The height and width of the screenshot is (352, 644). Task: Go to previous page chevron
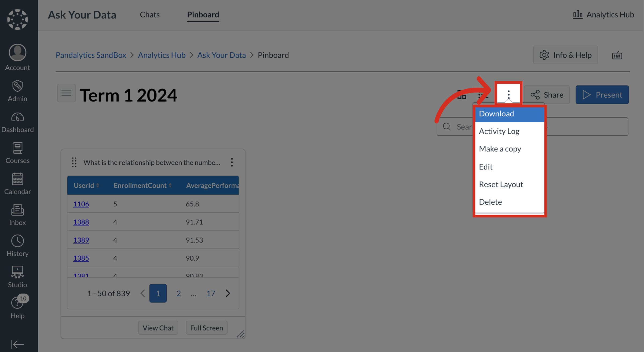coord(143,293)
